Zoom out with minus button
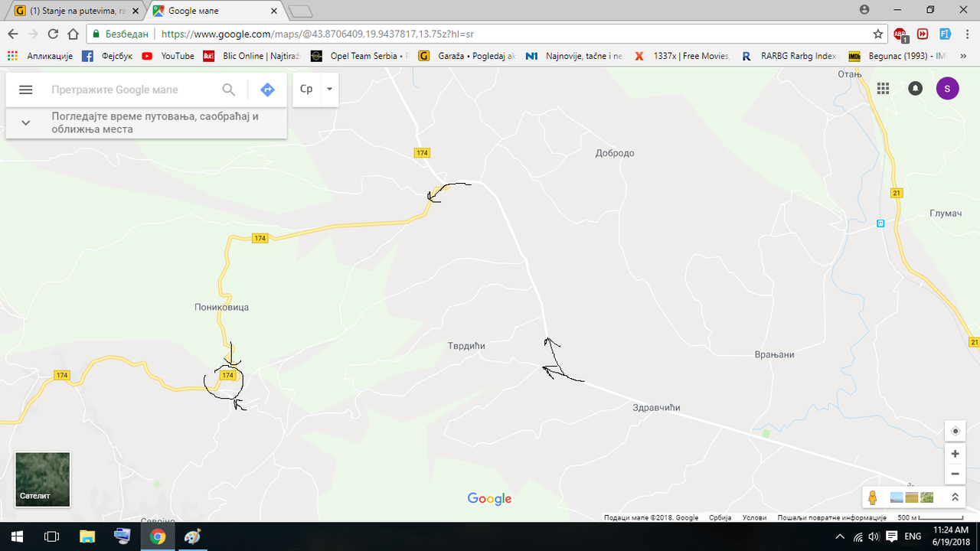Image resolution: width=980 pixels, height=551 pixels. pyautogui.click(x=955, y=474)
